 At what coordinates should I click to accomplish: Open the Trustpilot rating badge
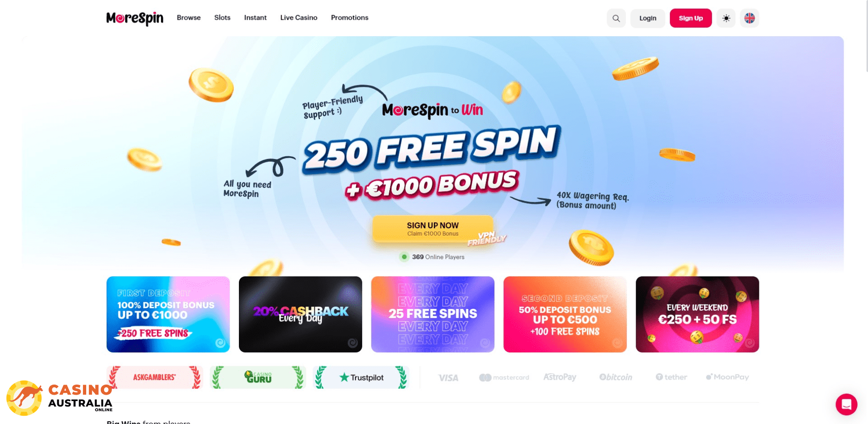coord(361,377)
